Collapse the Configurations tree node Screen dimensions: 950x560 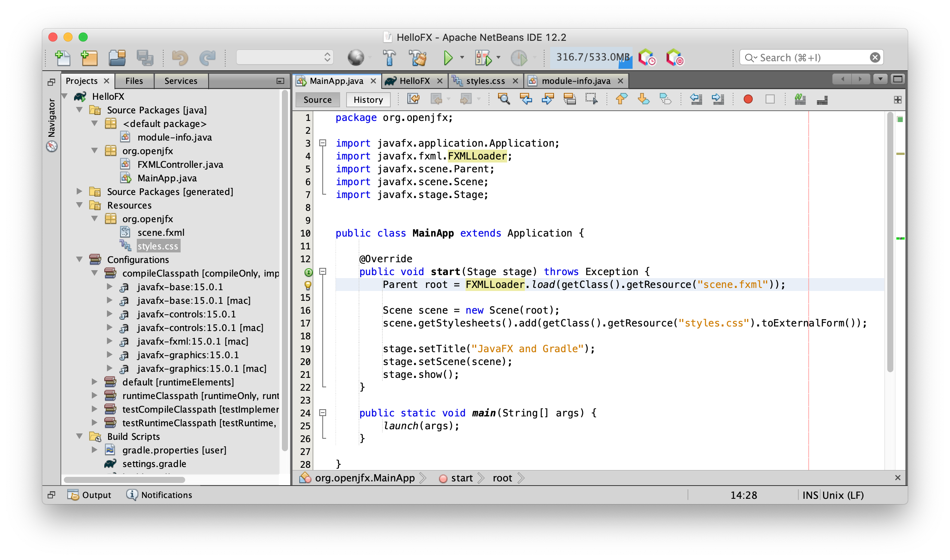[79, 259]
